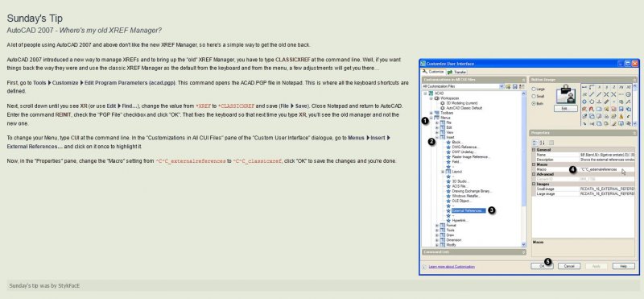644x299 pixels.
Task: Click the tree scrollbar up arrow
Action: coord(524,93)
